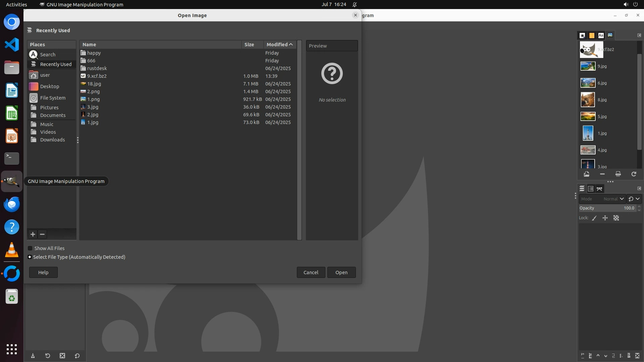Enable the Show All Files checkbox

pos(30,248)
